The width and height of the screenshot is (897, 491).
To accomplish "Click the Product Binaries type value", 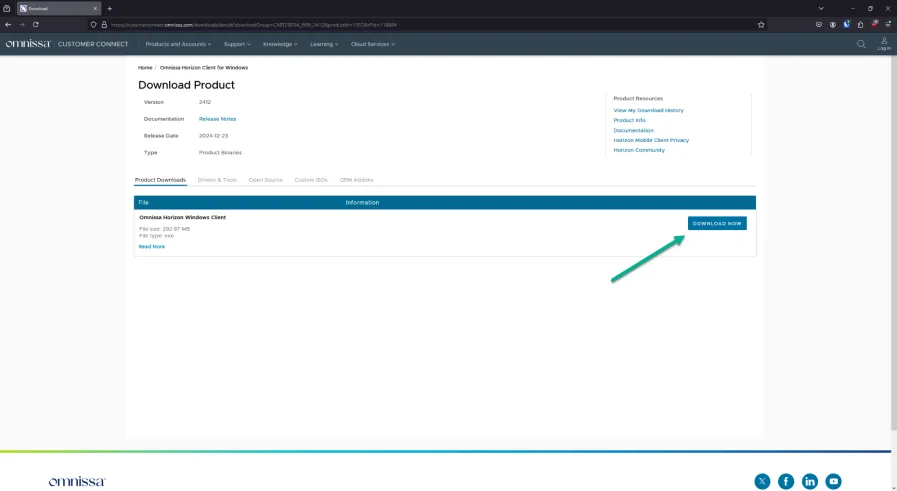I will coord(220,153).
